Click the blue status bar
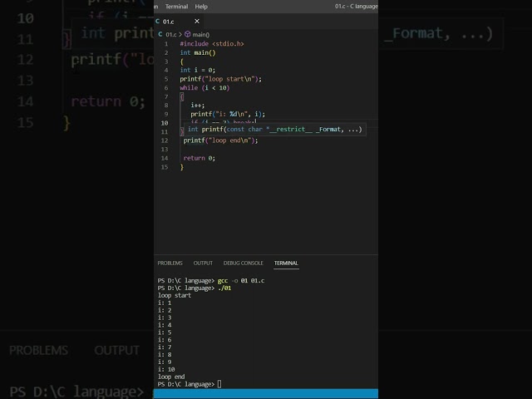532x399 pixels. (266, 394)
